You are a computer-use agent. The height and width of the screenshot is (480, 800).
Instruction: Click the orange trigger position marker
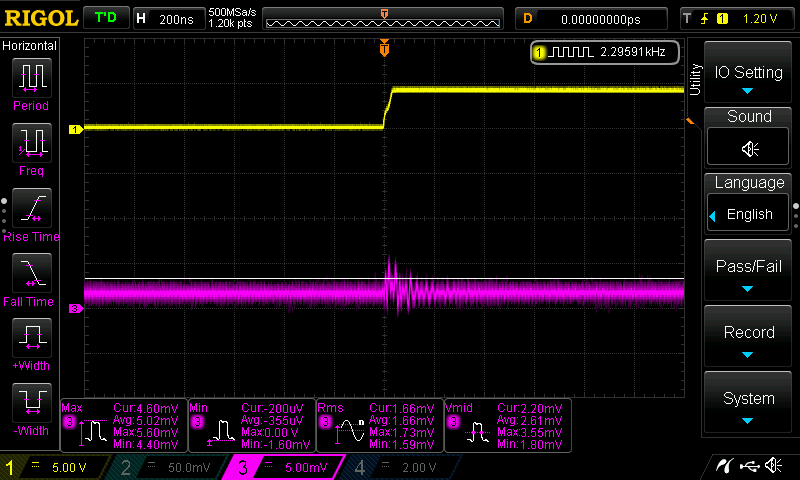click(384, 48)
